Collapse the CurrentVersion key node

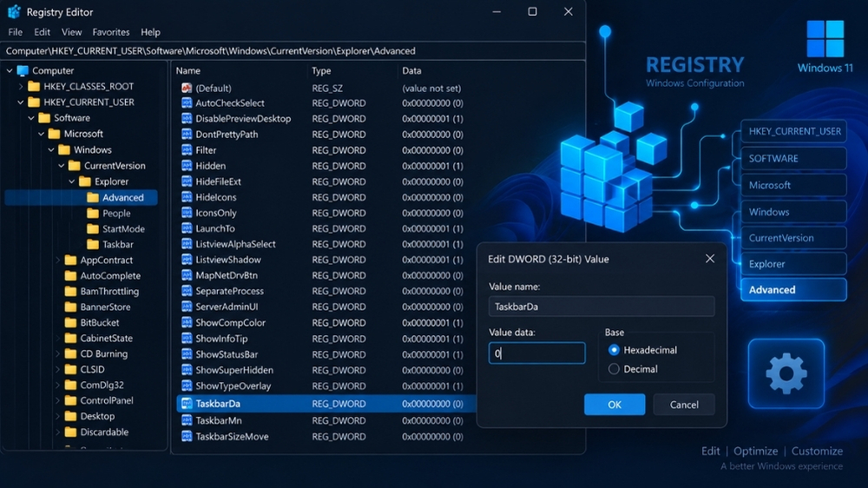pyautogui.click(x=61, y=166)
